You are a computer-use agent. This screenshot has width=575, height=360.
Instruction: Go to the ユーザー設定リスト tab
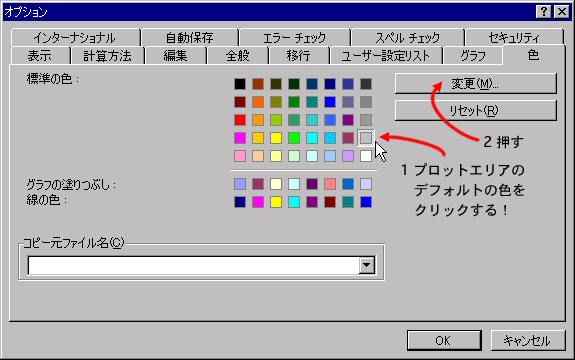(386, 56)
